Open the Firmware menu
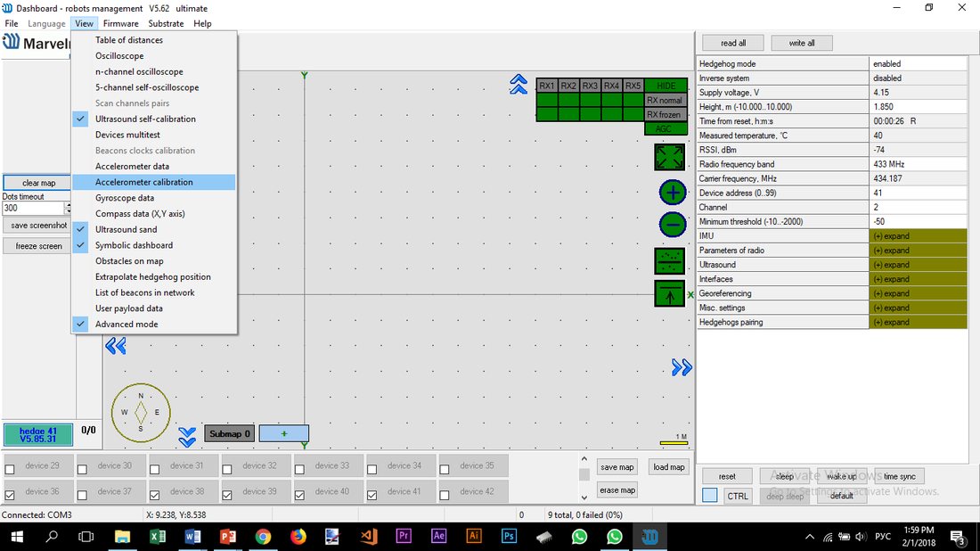This screenshot has height=551, width=980. [x=120, y=24]
